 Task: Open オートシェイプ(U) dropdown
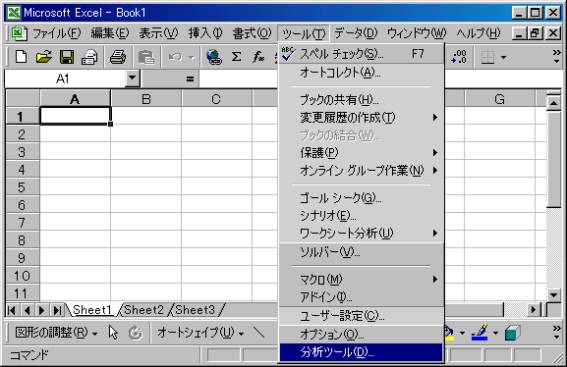click(x=200, y=333)
